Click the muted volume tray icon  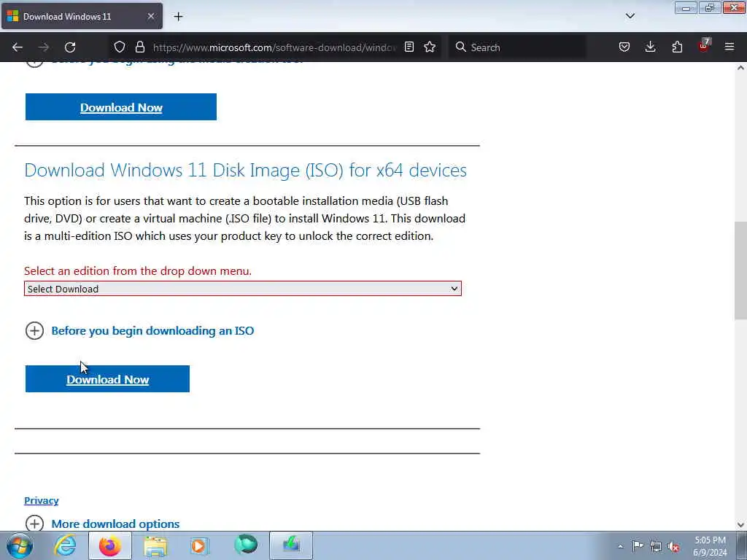673,546
